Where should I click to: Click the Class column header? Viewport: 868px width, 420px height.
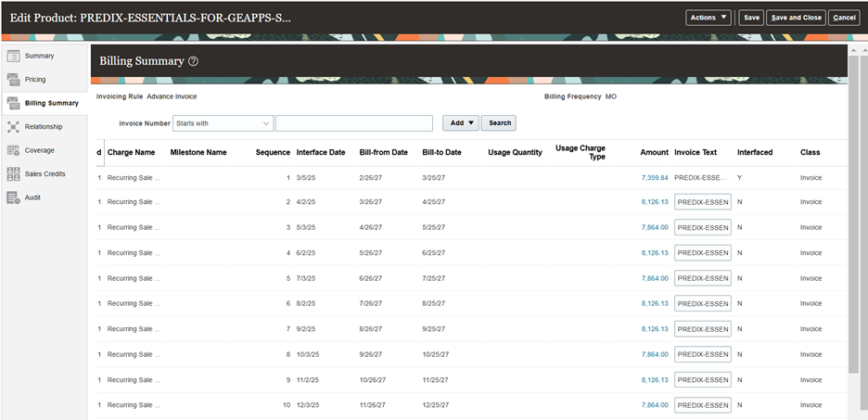pos(810,152)
